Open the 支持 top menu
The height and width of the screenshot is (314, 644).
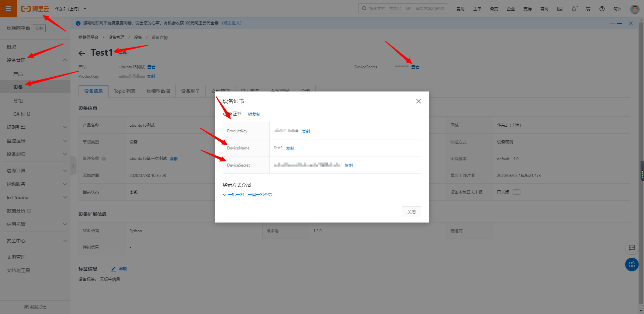coord(528,9)
